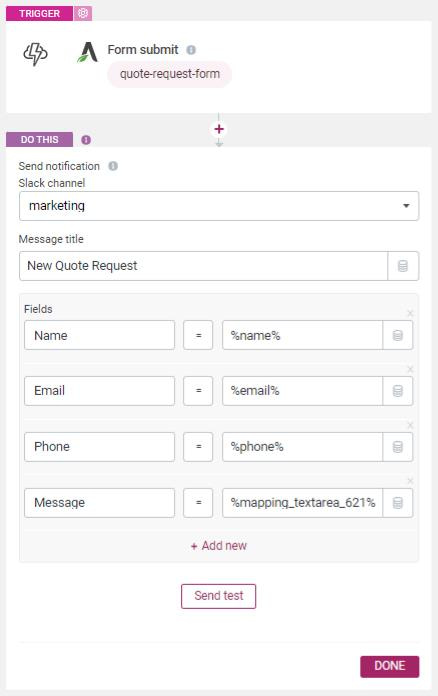The width and height of the screenshot is (438, 696).
Task: Click the Message title input field
Action: pyautogui.click(x=203, y=266)
